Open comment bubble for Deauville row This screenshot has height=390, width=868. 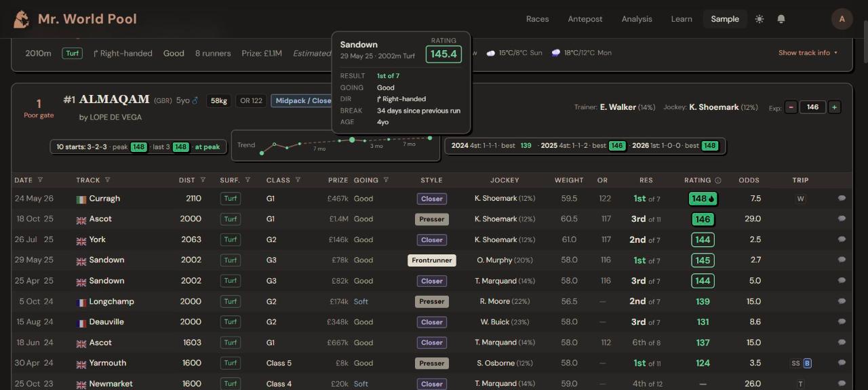coord(842,322)
